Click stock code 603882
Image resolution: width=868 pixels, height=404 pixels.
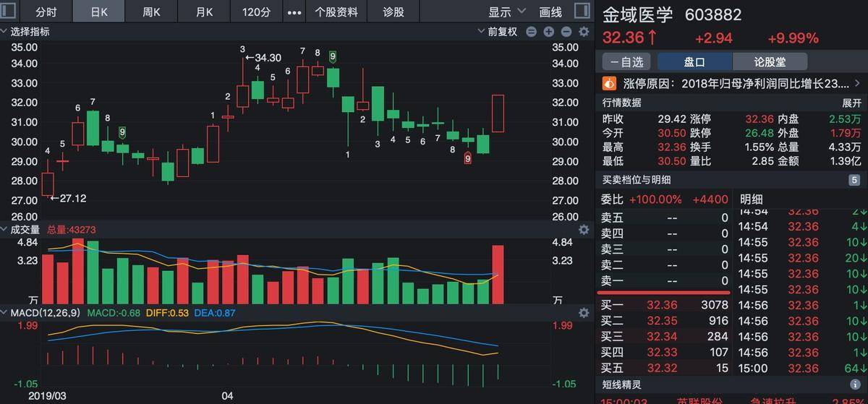coord(712,15)
